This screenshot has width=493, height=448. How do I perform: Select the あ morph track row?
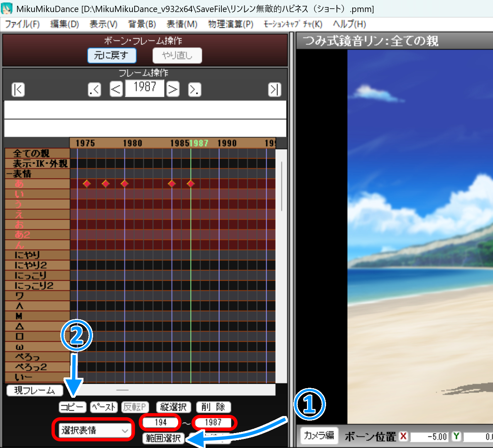coord(37,184)
